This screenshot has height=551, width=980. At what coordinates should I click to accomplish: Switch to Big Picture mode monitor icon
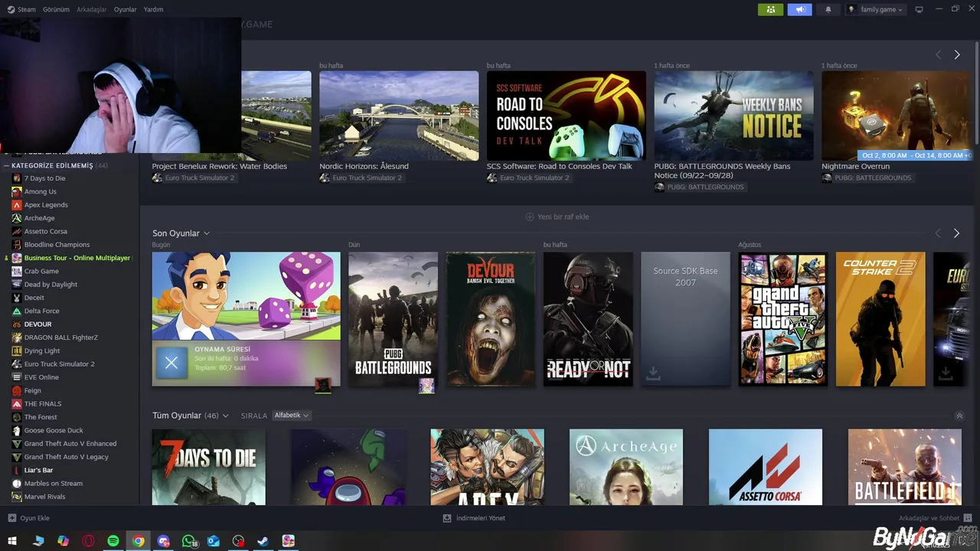[x=919, y=9]
